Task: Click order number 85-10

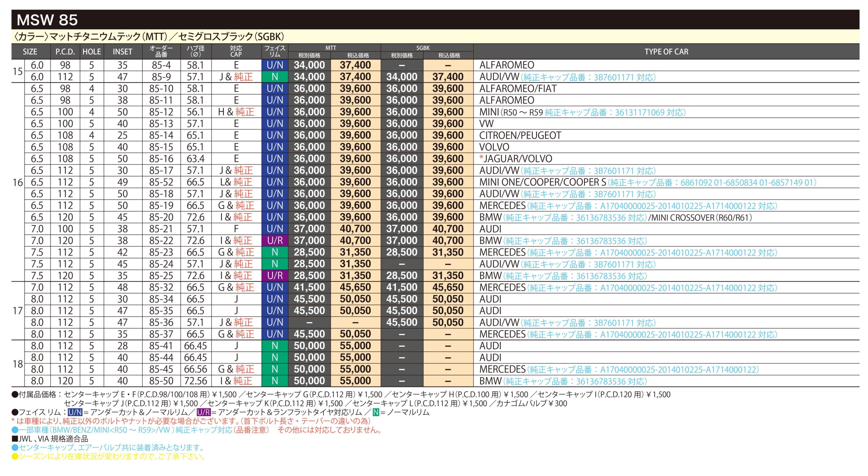Action: [161, 88]
